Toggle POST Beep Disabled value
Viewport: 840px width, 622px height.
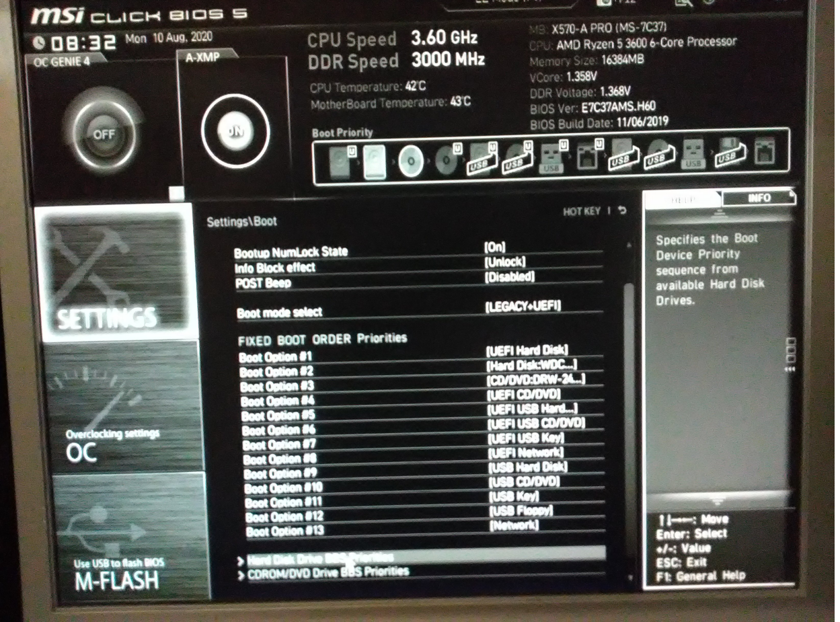[510, 276]
